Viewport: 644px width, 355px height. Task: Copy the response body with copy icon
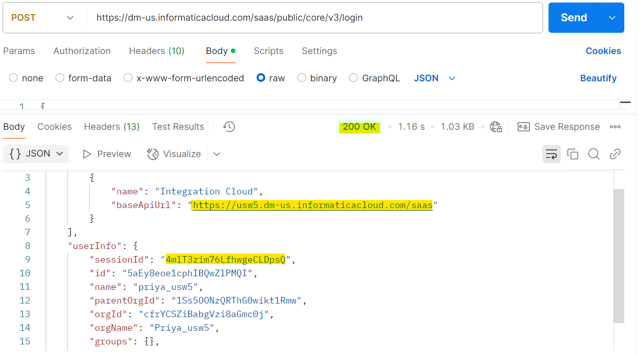[x=573, y=154]
